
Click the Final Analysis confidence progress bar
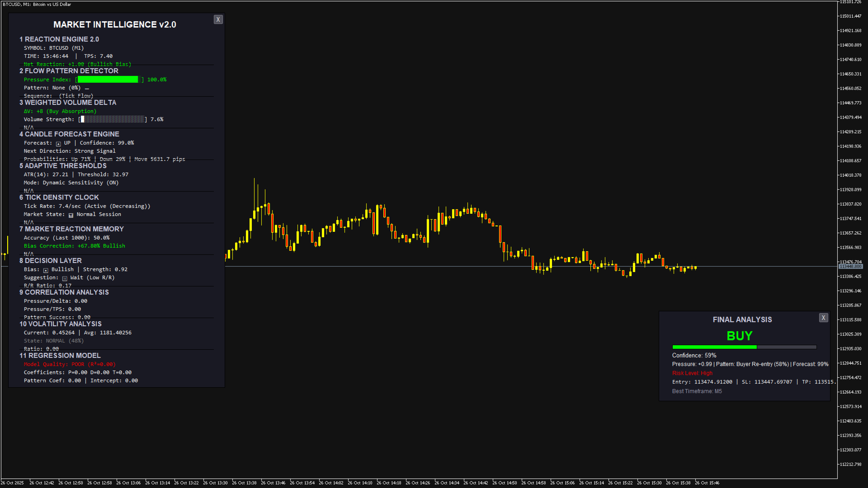(744, 347)
